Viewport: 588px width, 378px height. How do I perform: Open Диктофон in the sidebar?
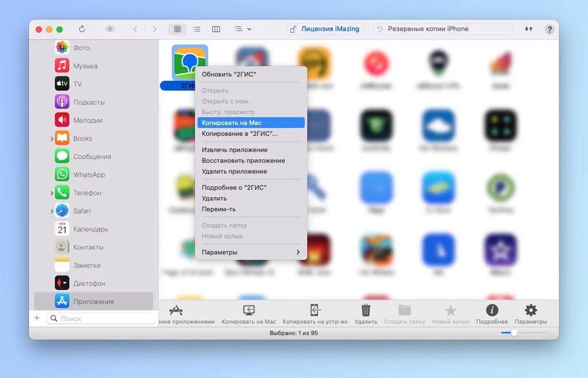point(94,283)
